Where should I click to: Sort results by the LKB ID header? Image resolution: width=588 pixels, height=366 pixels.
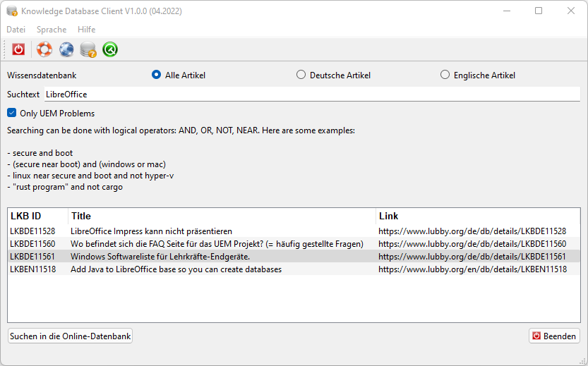pyautogui.click(x=38, y=216)
